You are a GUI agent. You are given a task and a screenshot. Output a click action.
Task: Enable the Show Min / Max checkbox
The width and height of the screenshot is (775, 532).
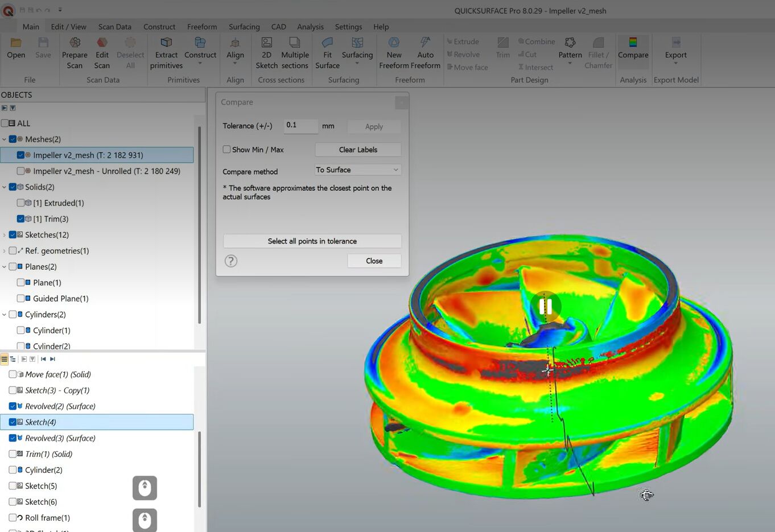tap(226, 150)
